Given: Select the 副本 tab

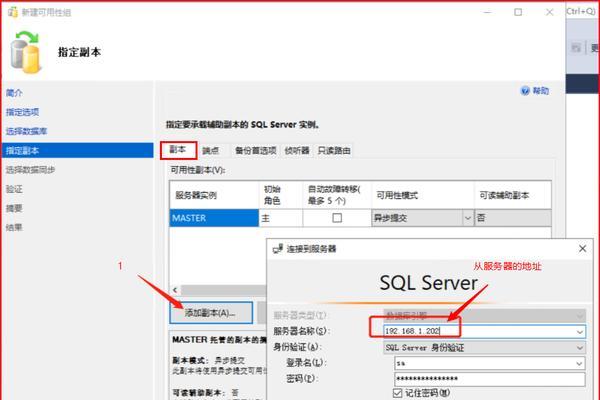Looking at the screenshot, I should pyautogui.click(x=178, y=150).
